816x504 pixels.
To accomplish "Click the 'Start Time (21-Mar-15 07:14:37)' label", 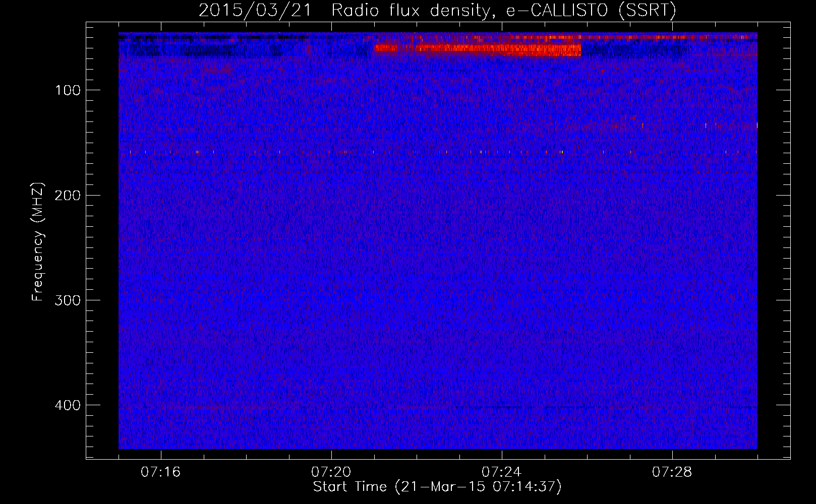I will coord(437,487).
